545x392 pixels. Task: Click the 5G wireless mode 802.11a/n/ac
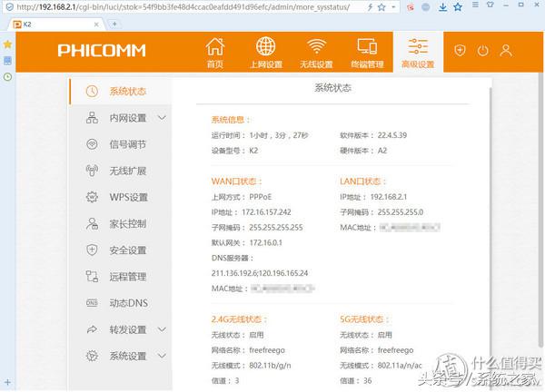400,366
